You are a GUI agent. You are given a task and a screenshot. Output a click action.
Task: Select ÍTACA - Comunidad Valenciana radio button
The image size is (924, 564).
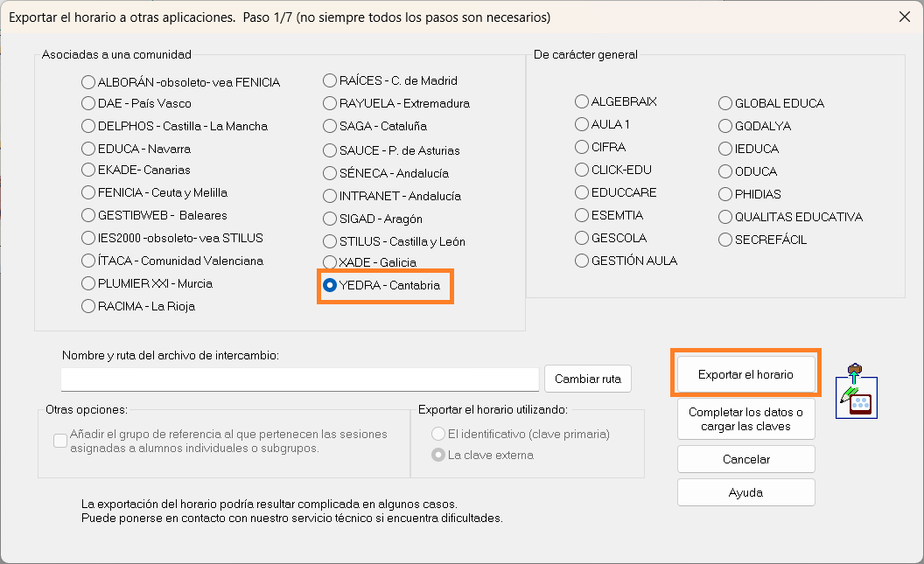[88, 261]
